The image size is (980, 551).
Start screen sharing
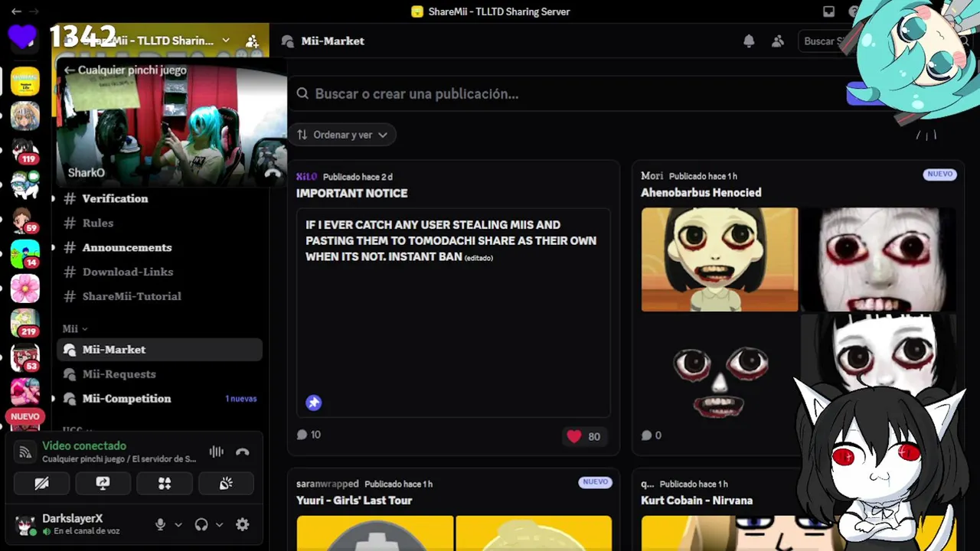103,483
